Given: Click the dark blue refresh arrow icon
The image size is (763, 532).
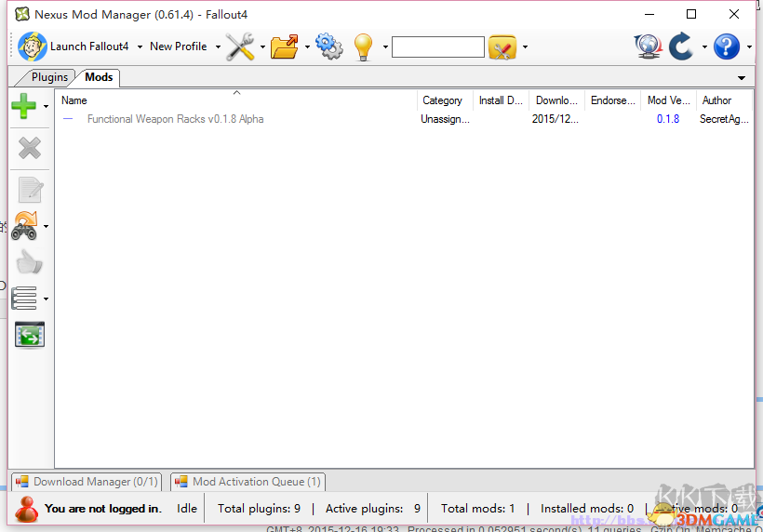Looking at the screenshot, I should [681, 47].
